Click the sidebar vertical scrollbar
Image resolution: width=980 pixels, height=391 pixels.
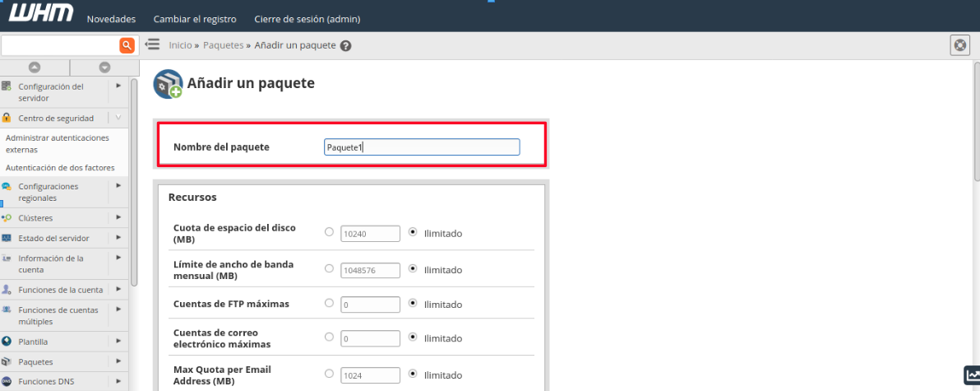(x=134, y=181)
